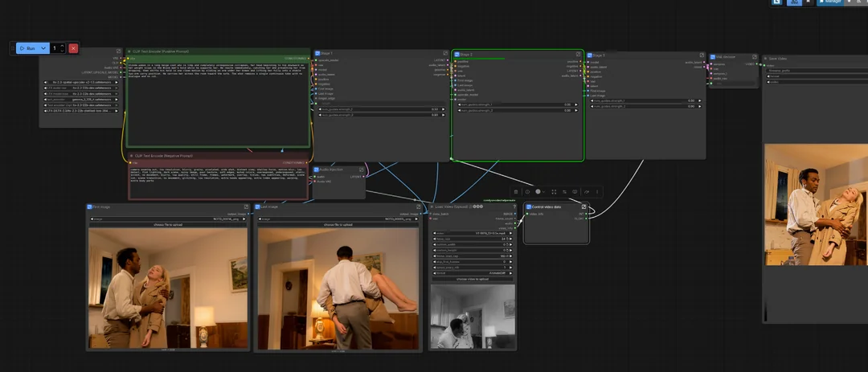
Task: Click the VAE decode node's blue icon
Action: point(713,56)
